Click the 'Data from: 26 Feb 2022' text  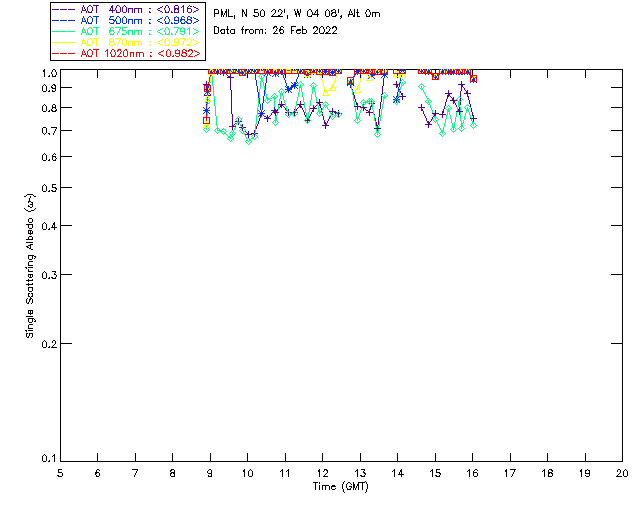(x=276, y=31)
